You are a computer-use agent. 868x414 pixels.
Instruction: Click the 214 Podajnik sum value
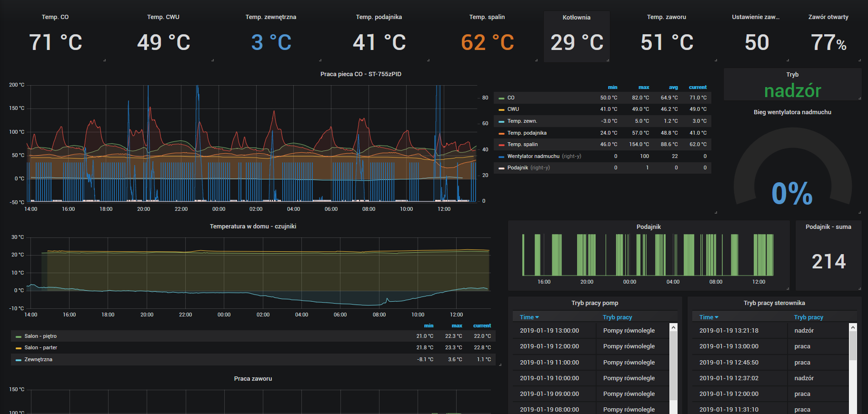828,262
